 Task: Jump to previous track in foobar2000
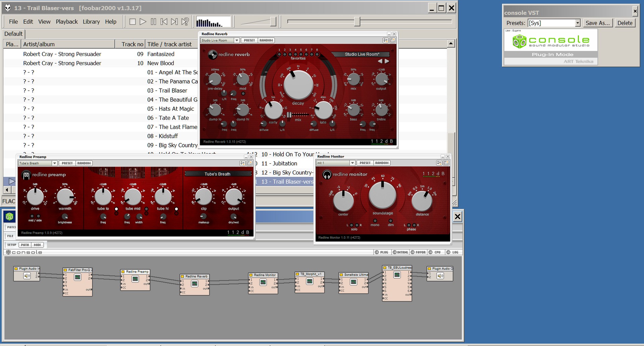point(164,22)
